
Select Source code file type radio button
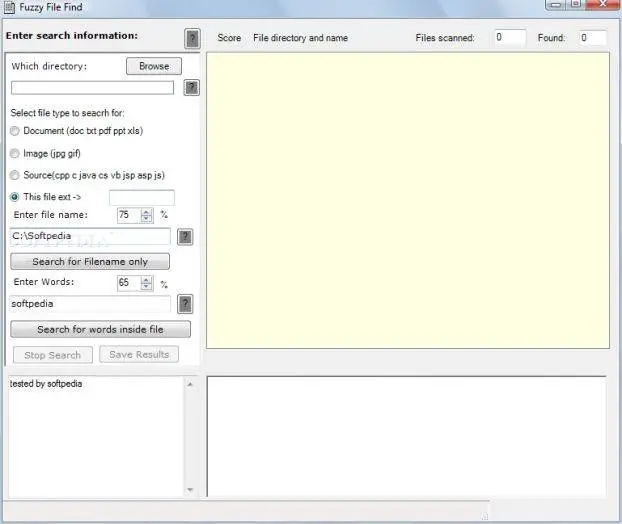coord(15,175)
